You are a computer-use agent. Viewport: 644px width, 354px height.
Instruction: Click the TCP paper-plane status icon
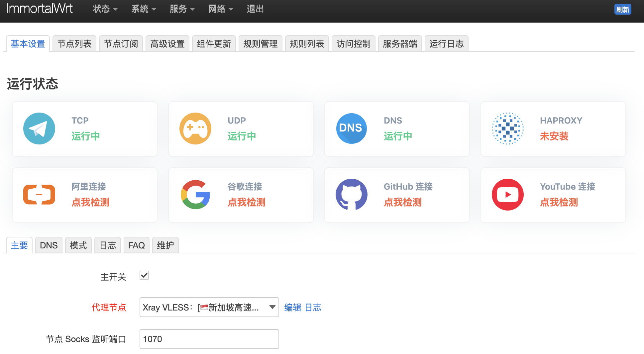(x=39, y=129)
